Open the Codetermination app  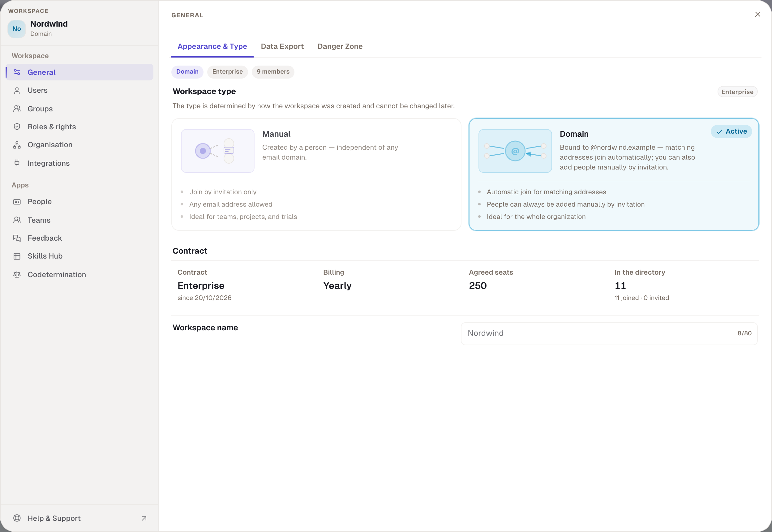80,274
